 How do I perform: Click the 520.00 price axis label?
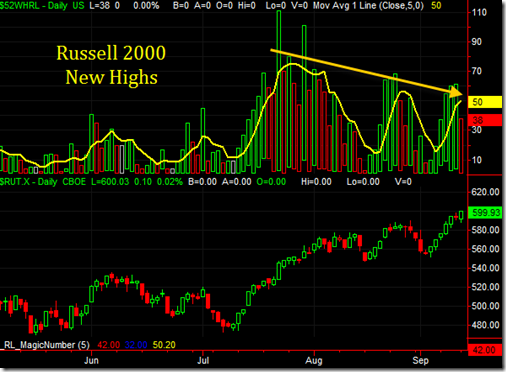pyautogui.click(x=485, y=287)
